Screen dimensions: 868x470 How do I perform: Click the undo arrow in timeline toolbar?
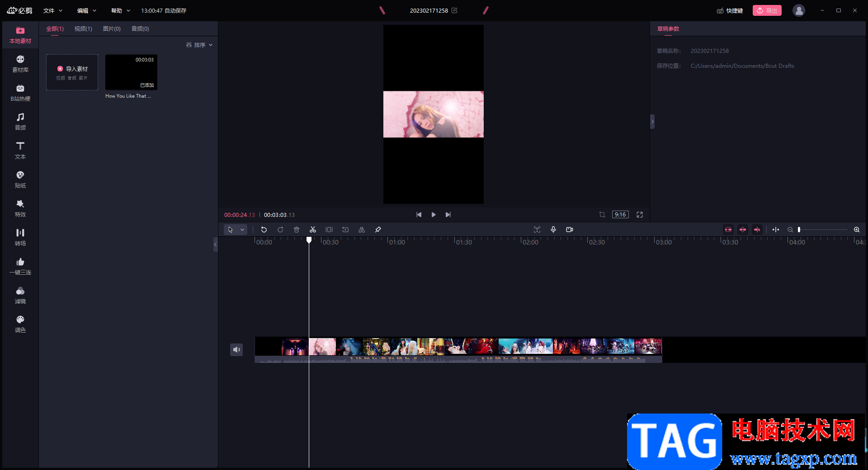(x=264, y=230)
